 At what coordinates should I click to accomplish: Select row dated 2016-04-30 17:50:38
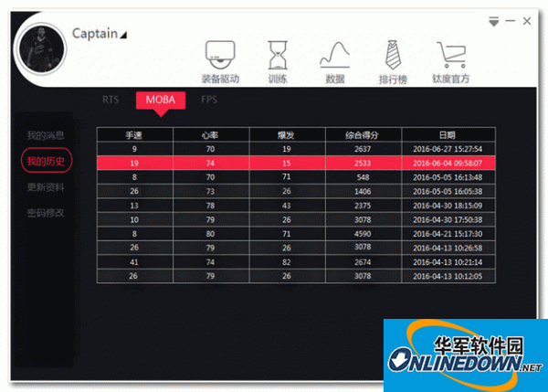pyautogui.click(x=296, y=219)
